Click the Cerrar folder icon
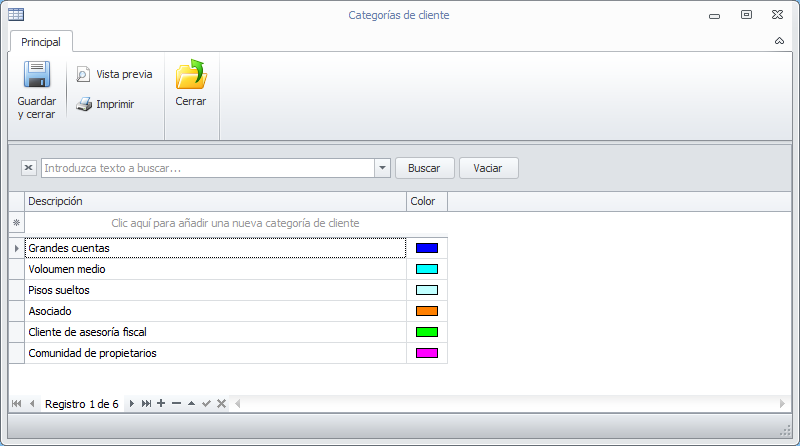The height and width of the screenshot is (446, 800). 191,75
